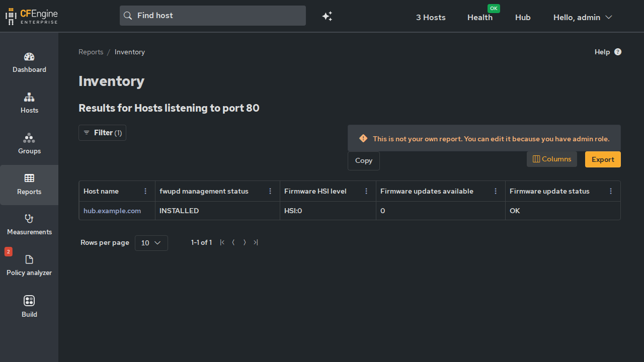Go to first page of results
The width and height of the screenshot is (644, 362).
222,242
